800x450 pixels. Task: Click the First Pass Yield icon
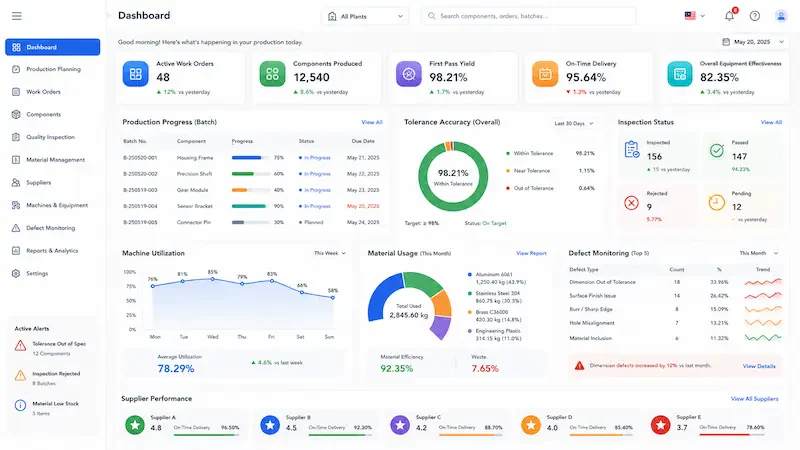point(409,74)
